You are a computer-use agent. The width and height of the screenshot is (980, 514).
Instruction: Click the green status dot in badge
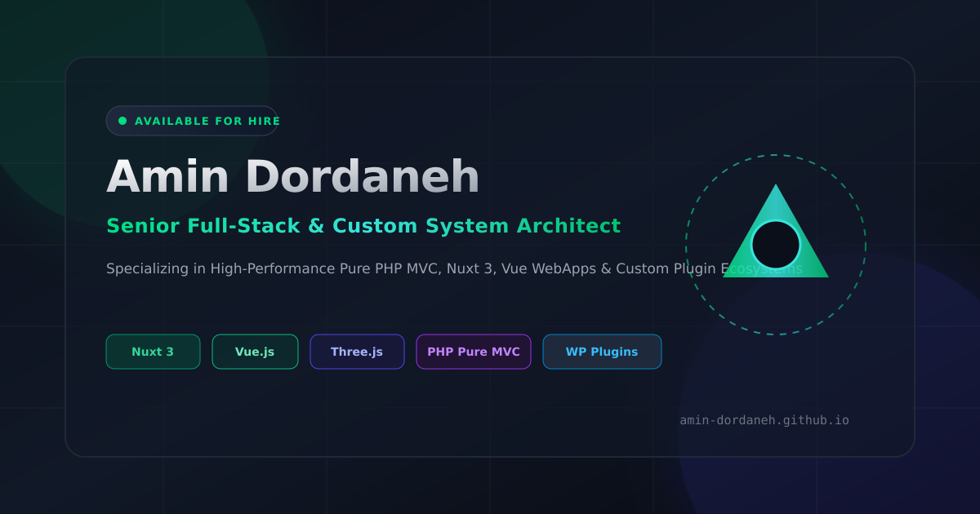coord(122,121)
